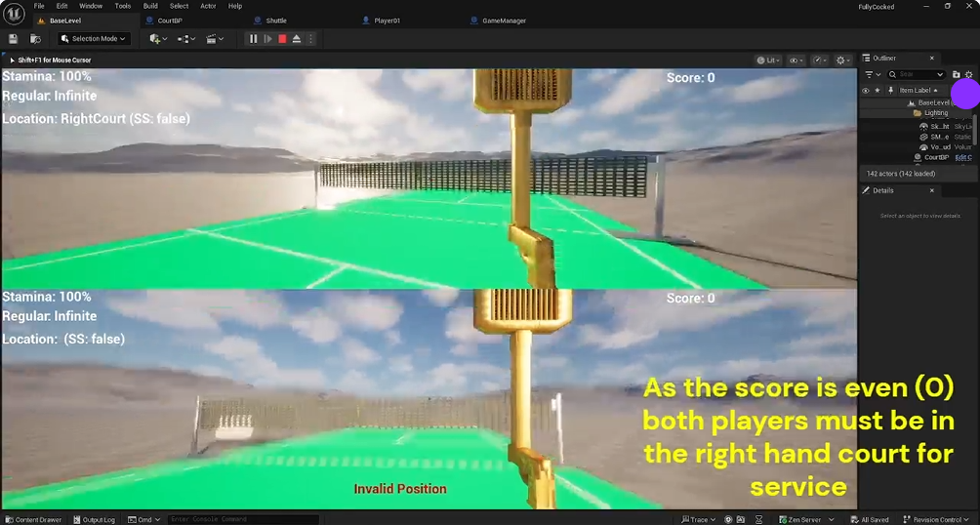This screenshot has height=525, width=980.
Task: Click the Enter Console Command field
Action: tap(244, 519)
